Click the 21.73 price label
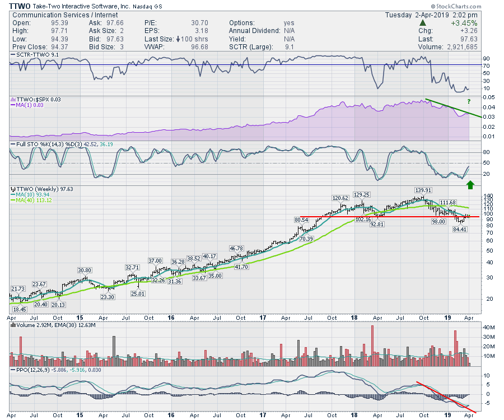This screenshot has height=420, width=504. [18, 289]
